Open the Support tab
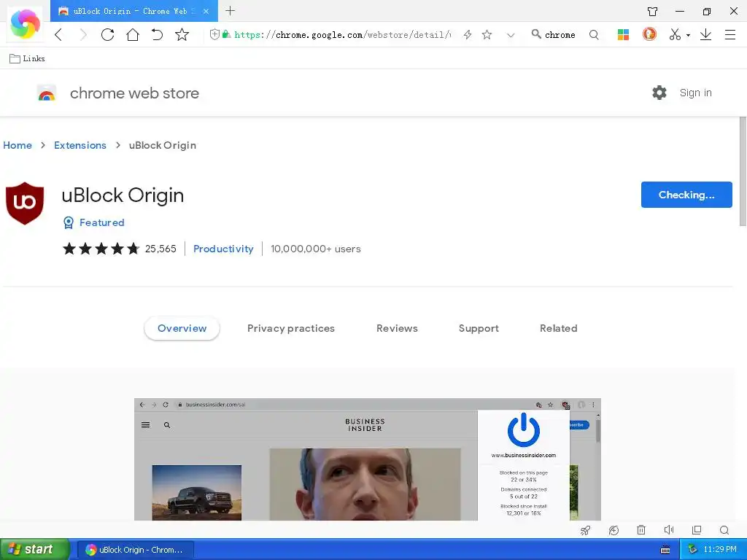 (x=479, y=328)
